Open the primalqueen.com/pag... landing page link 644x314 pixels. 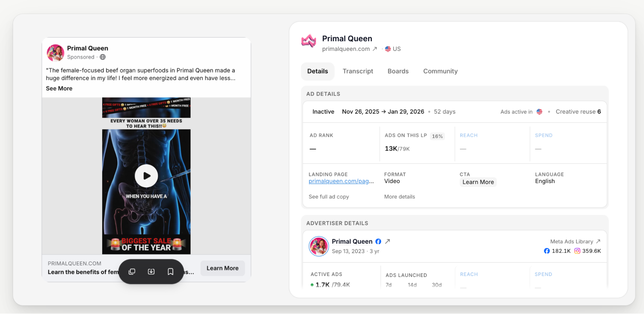point(341,181)
